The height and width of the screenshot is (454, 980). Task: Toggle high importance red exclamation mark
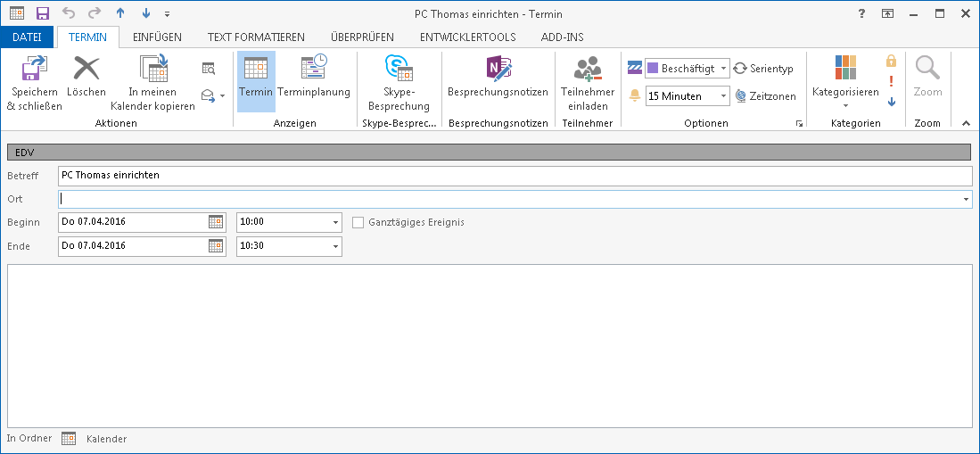[x=891, y=81]
